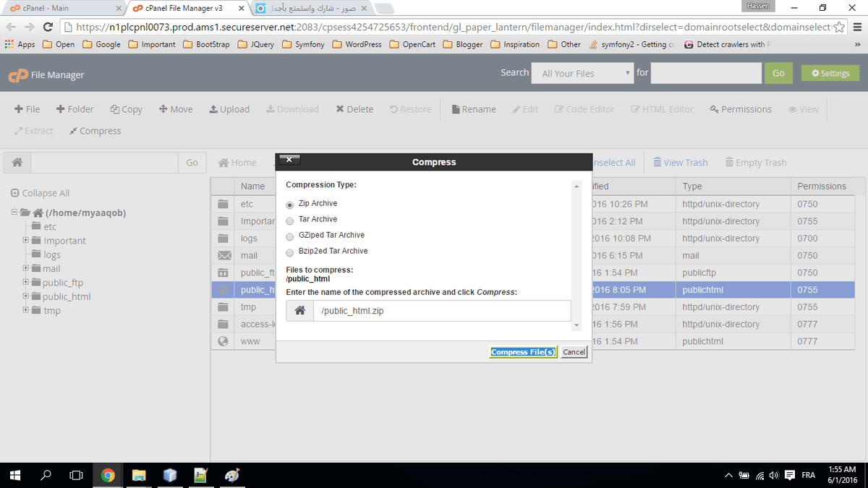Open the WordPress bookmarks folder

click(x=356, y=44)
